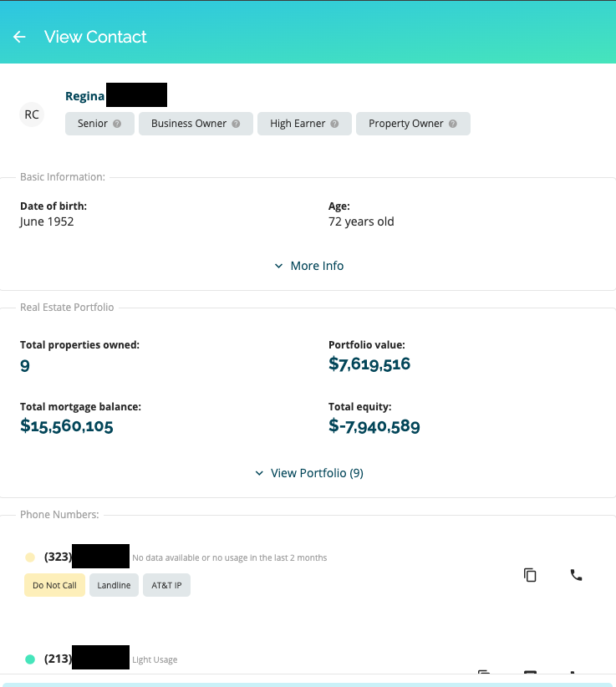Viewport: 616px width, 687px height.
Task: Click the portfolio value $7,619,516
Action: 369,364
